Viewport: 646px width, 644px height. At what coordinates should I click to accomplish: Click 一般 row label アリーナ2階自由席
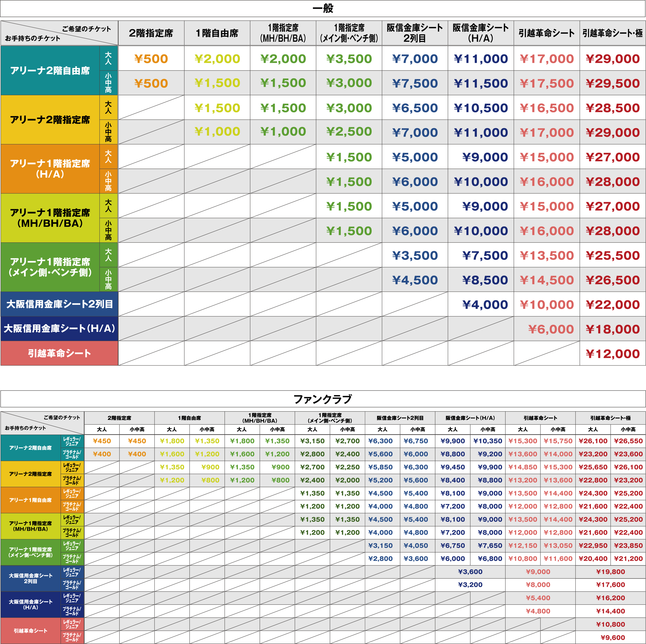50,71
